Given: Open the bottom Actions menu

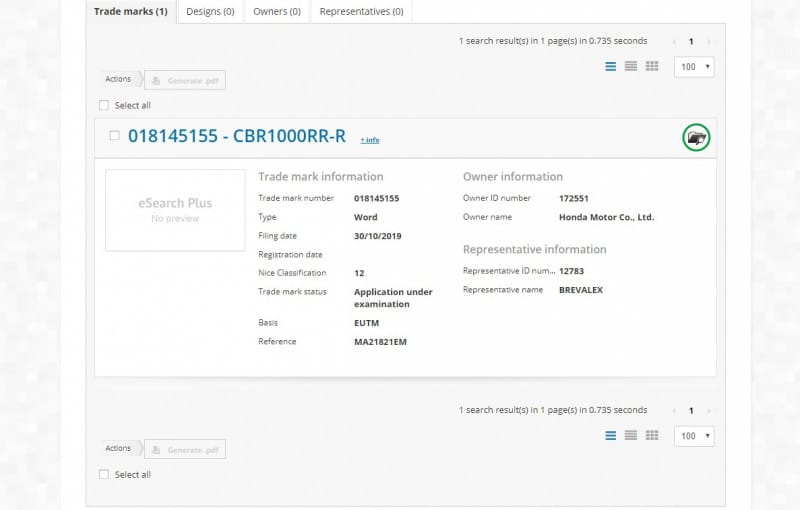Looking at the screenshot, I should [x=120, y=448].
